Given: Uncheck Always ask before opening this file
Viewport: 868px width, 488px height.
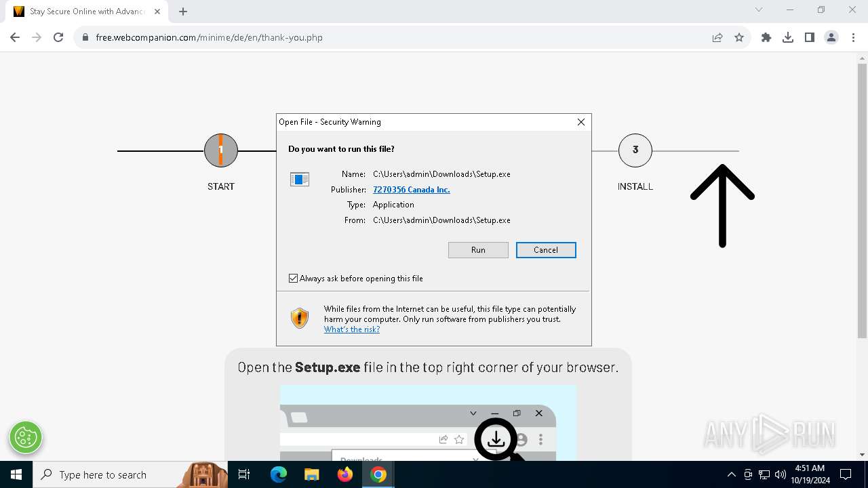Looking at the screenshot, I should click(x=293, y=279).
